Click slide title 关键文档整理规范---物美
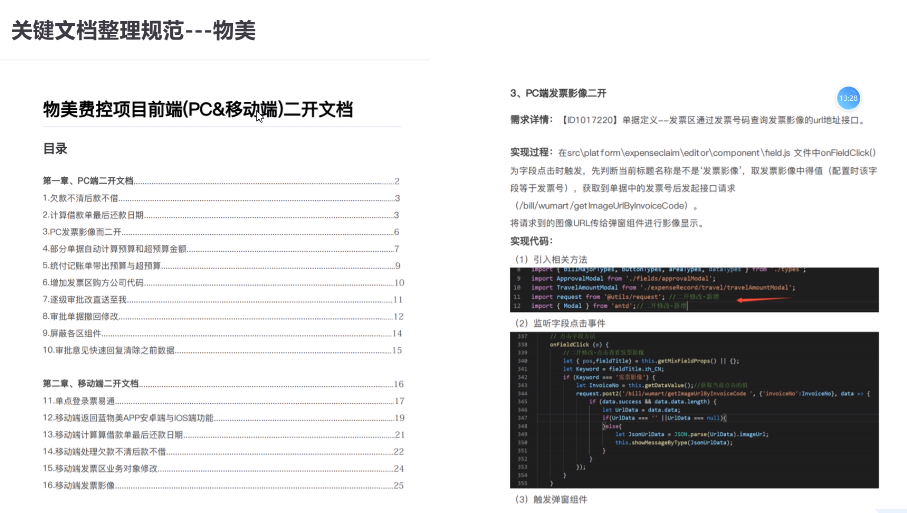Screen dimensions: 907x513 (133, 31)
